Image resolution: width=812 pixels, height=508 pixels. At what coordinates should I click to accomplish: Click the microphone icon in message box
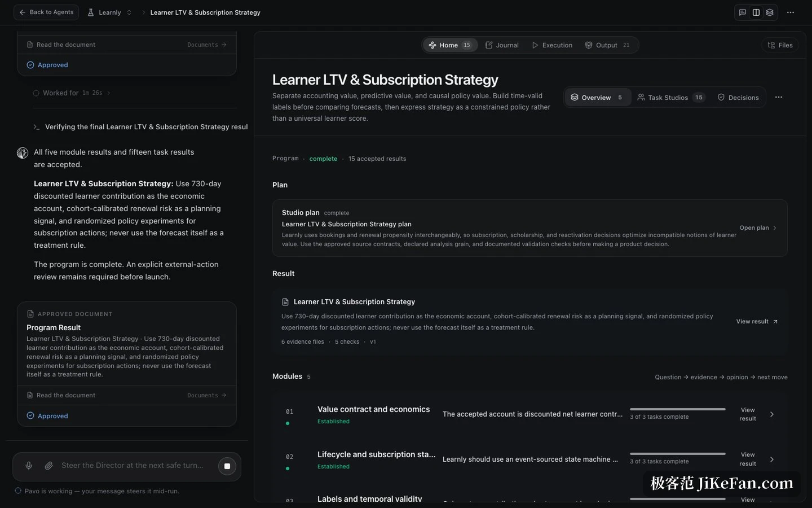pos(29,466)
